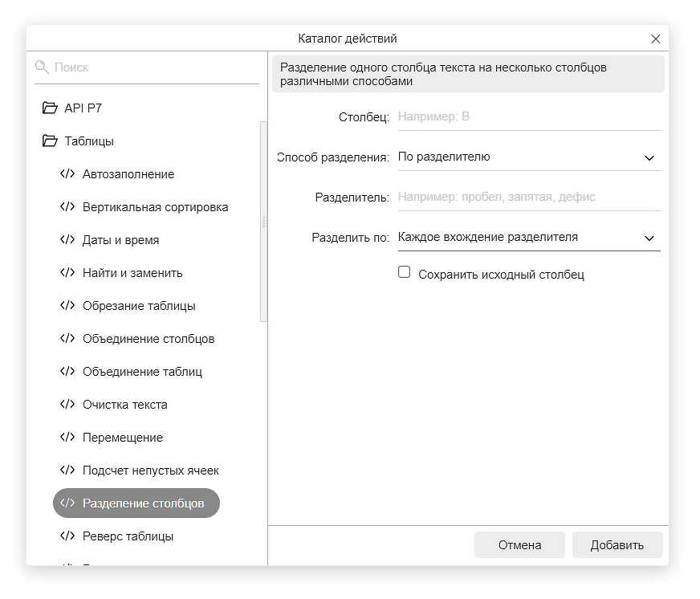Focus the Столбец input field

click(x=528, y=117)
